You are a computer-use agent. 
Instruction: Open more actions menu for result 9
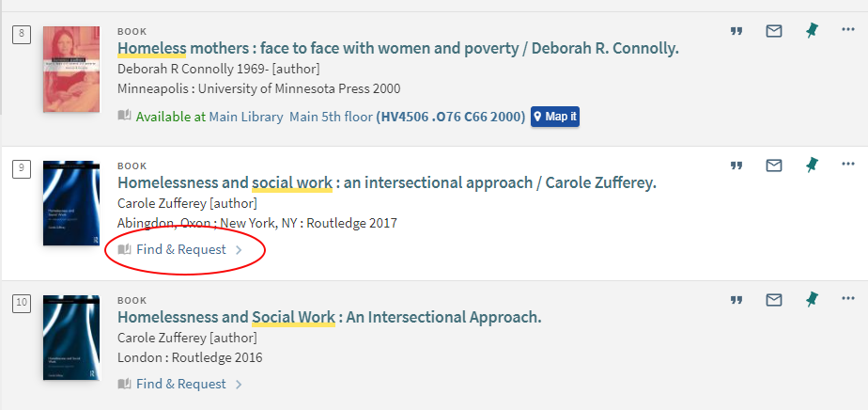pos(848,166)
